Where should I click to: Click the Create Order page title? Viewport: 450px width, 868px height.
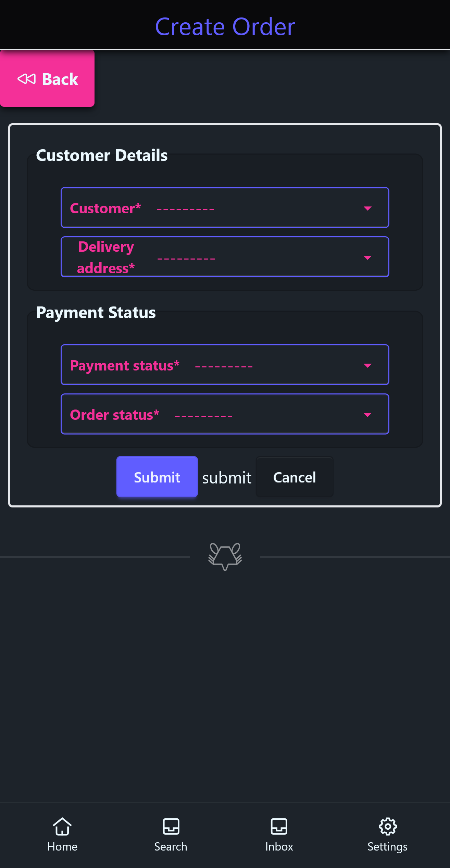[225, 26]
